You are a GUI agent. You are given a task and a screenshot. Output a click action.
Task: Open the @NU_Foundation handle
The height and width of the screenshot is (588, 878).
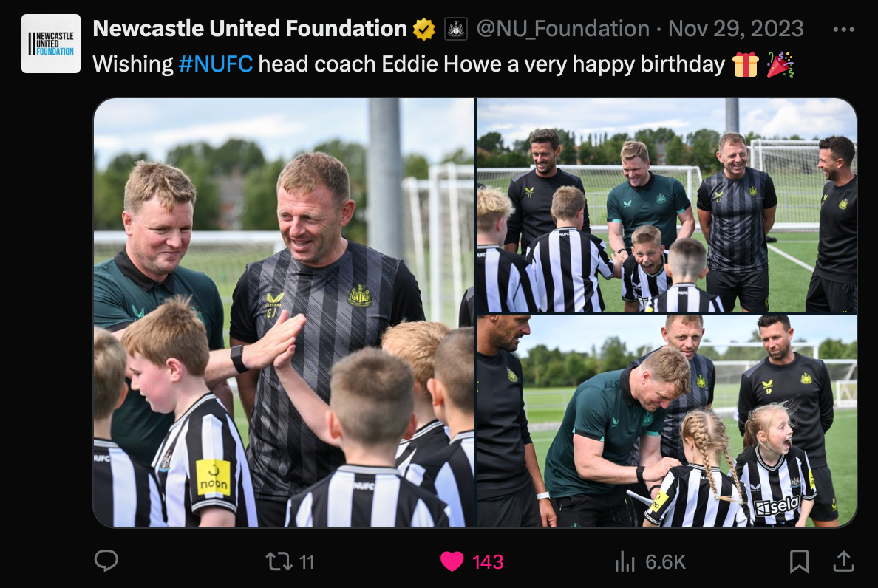[x=562, y=29]
